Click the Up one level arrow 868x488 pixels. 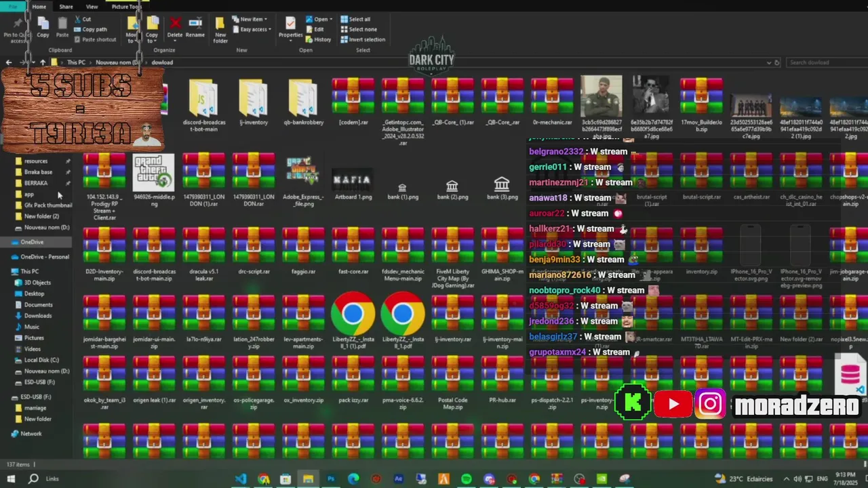pyautogui.click(x=43, y=62)
